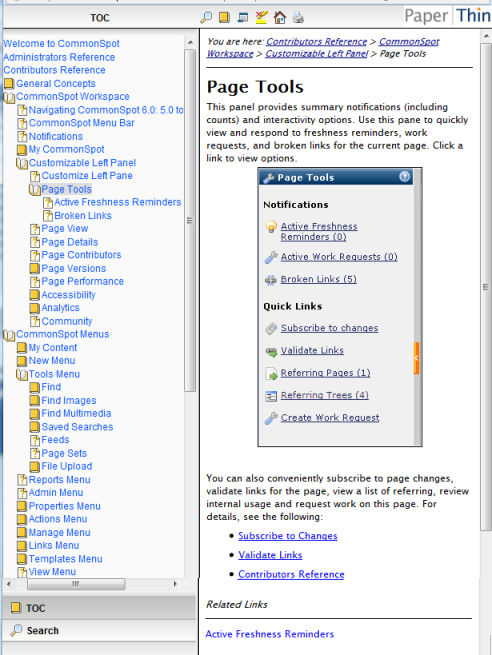
Task: Open Page Performance topic
Action: (x=82, y=281)
